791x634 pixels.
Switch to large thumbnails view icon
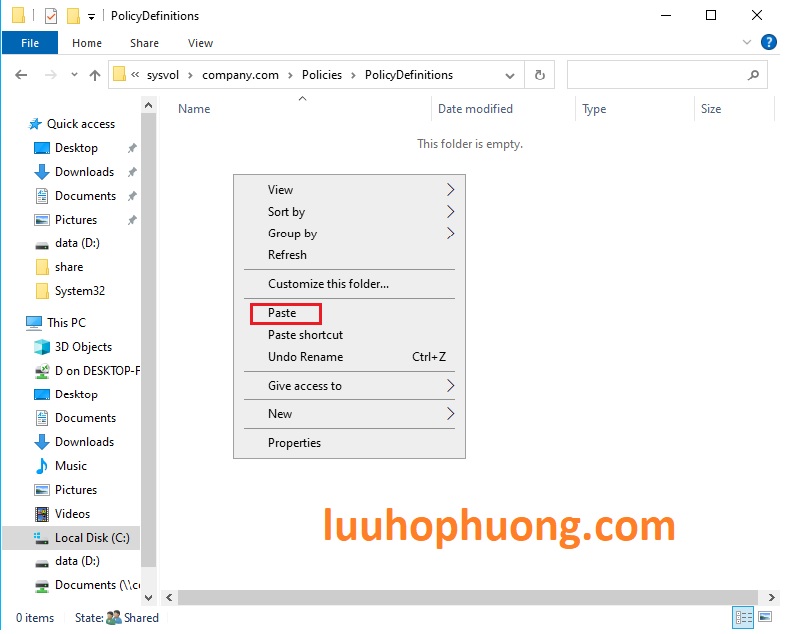[765, 617]
